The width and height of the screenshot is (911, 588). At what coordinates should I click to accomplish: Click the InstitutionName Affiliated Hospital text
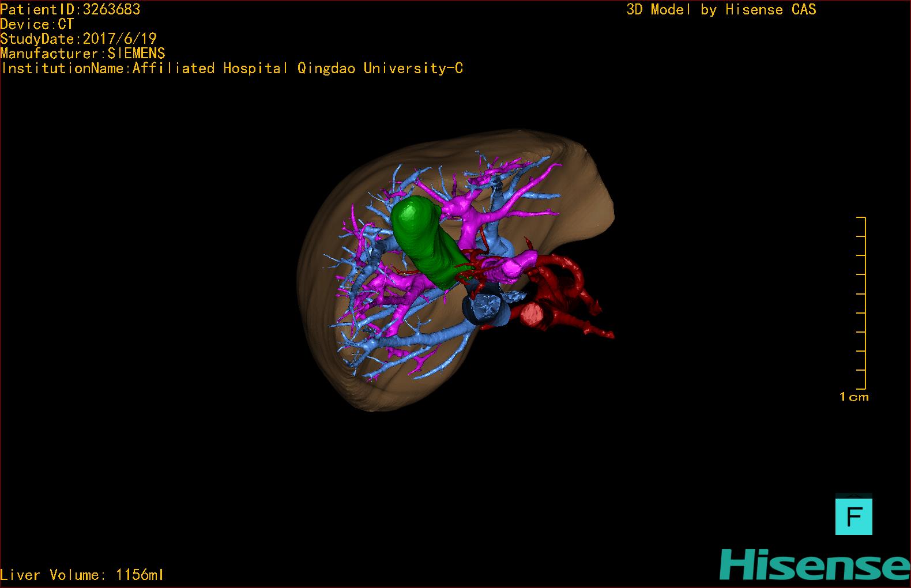pyautogui.click(x=232, y=69)
